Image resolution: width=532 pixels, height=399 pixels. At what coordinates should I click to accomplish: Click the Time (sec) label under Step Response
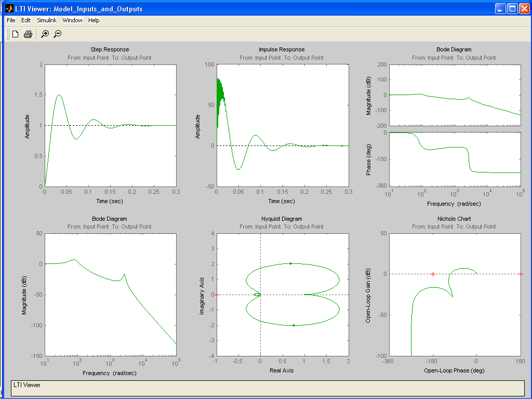pos(110,201)
